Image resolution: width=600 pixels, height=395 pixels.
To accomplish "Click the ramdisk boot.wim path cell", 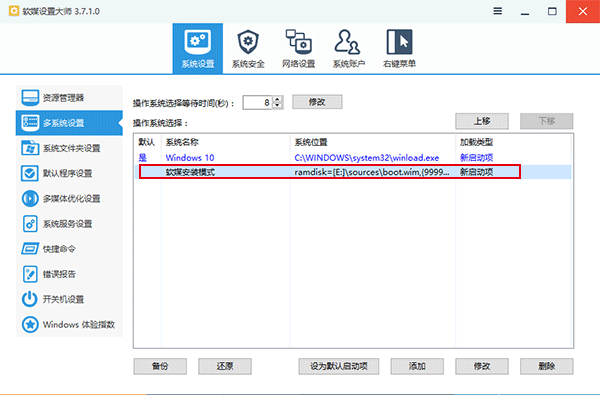I will (372, 172).
